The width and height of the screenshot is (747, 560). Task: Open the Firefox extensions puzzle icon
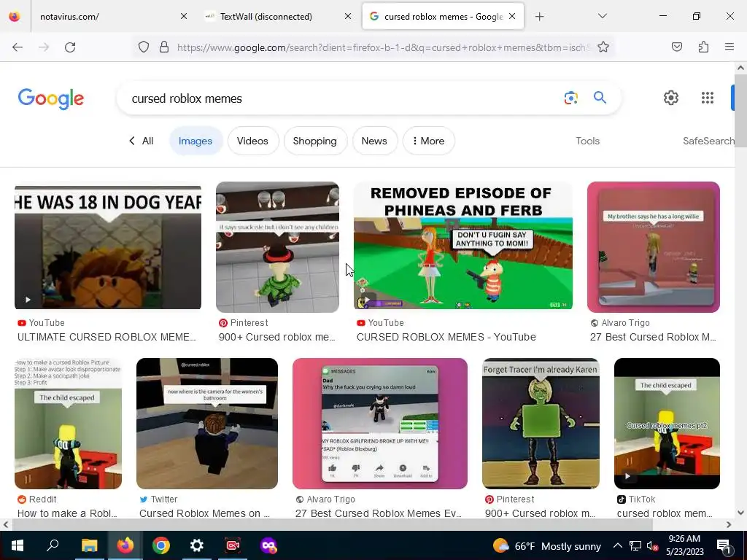pos(703,47)
